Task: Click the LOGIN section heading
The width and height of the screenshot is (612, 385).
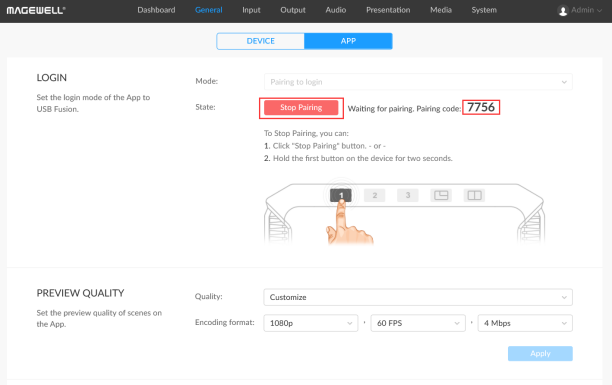Action: [x=52, y=78]
